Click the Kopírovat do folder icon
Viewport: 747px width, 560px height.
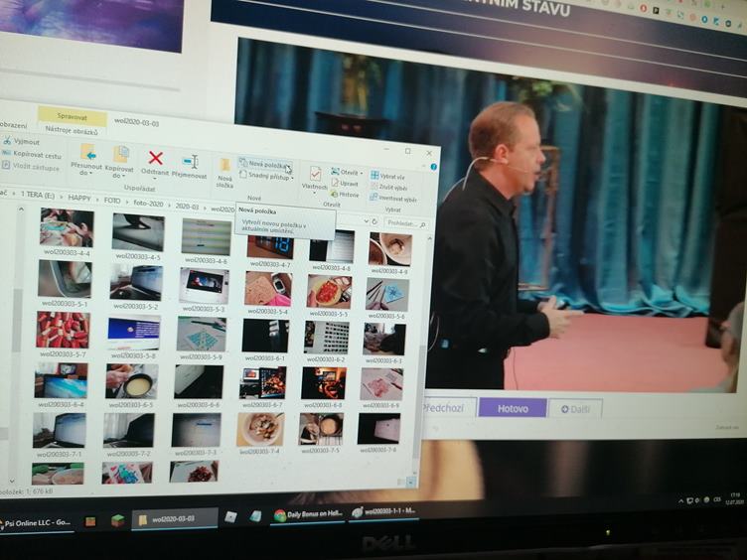(120, 154)
